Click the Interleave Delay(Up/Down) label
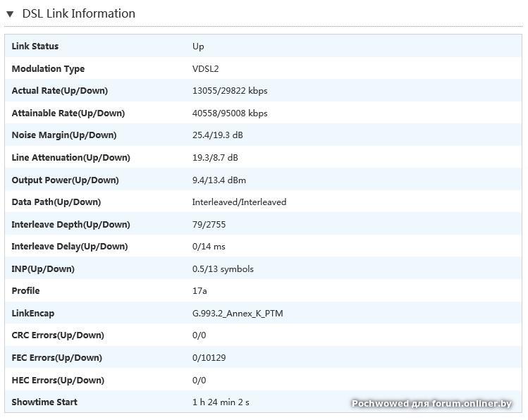 [x=70, y=247]
